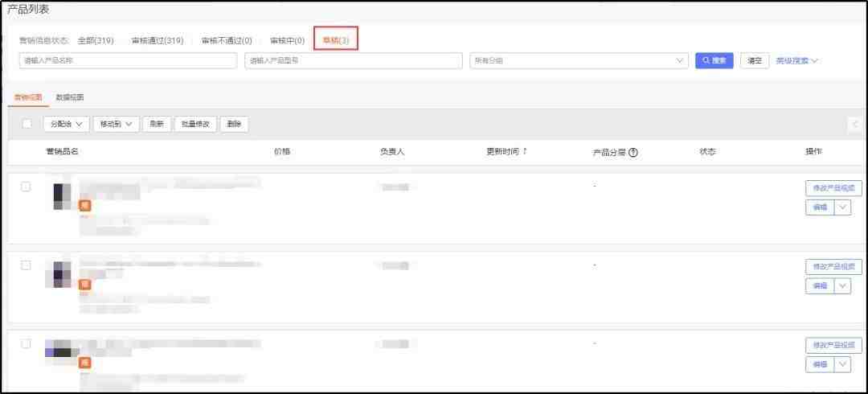Switch to the 审核不通过(0) status filter

[x=227, y=40]
